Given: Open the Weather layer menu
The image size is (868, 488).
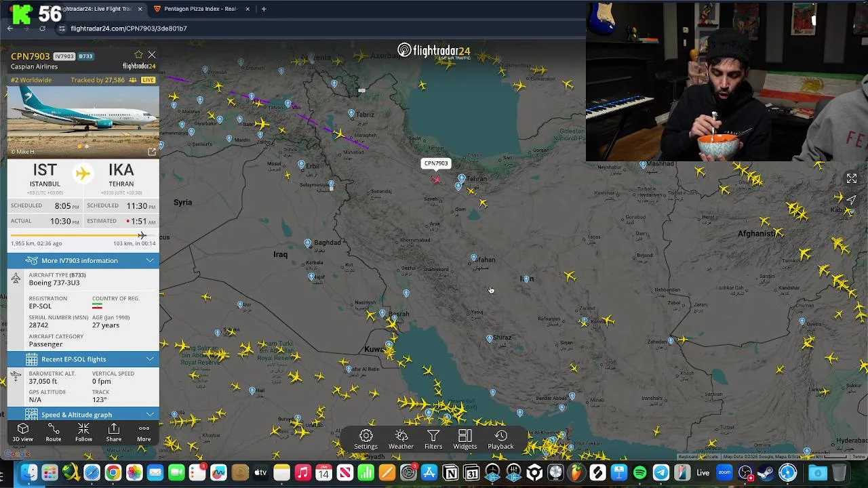Looking at the screenshot, I should [401, 439].
